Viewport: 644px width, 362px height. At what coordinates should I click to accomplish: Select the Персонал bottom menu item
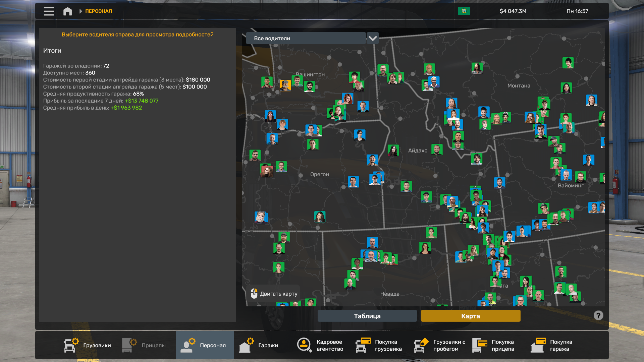[205, 345]
